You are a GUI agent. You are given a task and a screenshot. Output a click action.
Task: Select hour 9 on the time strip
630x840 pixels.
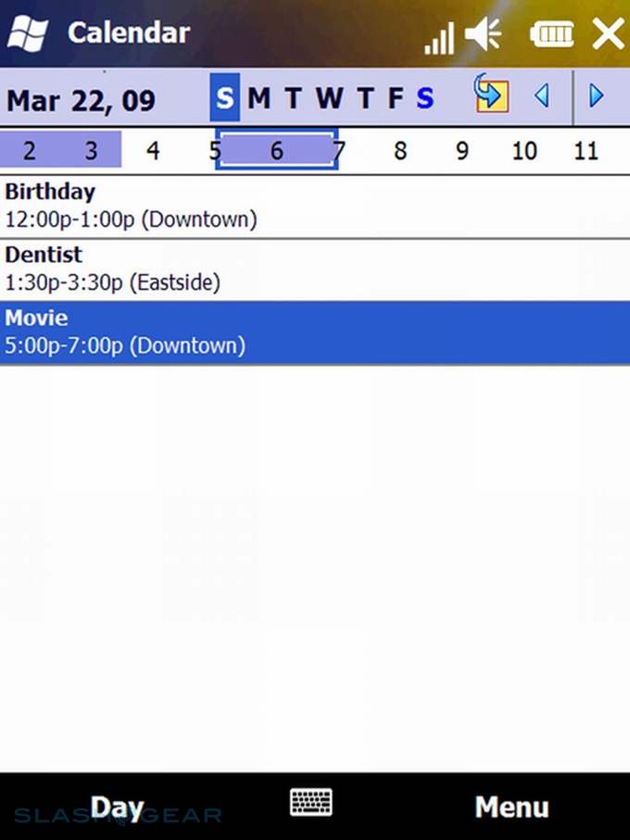[462, 150]
